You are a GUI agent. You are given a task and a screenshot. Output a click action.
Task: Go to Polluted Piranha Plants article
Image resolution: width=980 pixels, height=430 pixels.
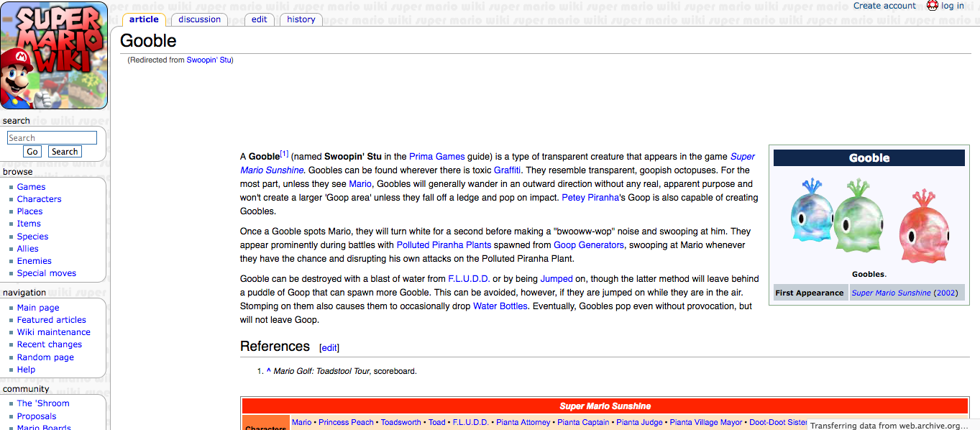[444, 245]
